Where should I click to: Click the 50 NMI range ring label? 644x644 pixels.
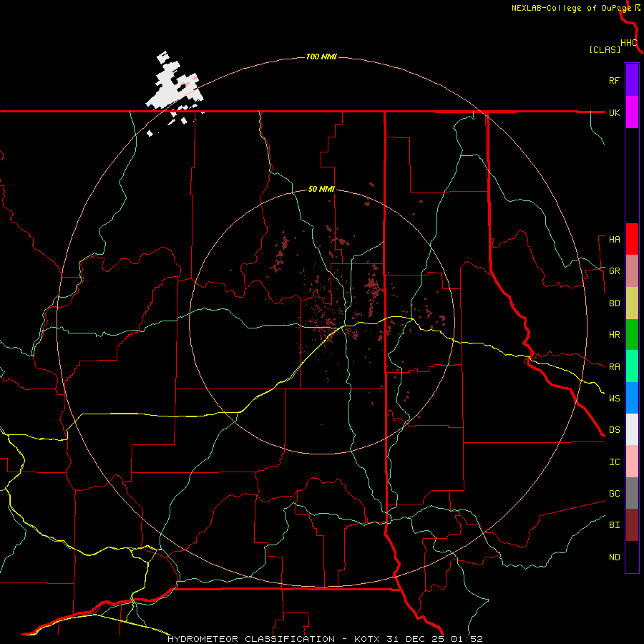[x=321, y=189]
